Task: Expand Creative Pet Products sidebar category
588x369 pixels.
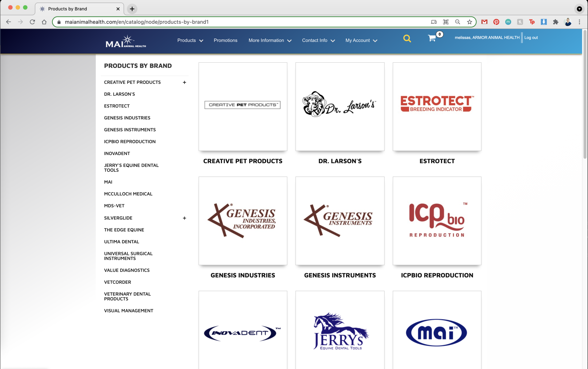Action: pyautogui.click(x=184, y=82)
